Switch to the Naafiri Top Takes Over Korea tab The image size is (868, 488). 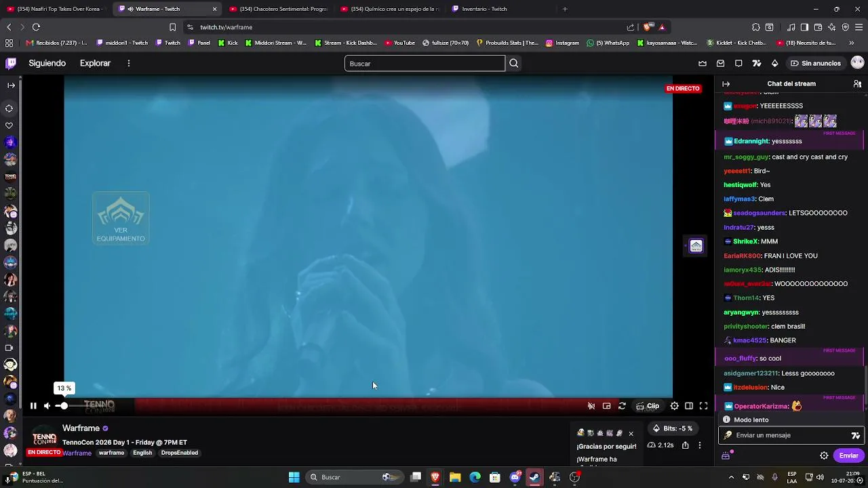pos(56,9)
